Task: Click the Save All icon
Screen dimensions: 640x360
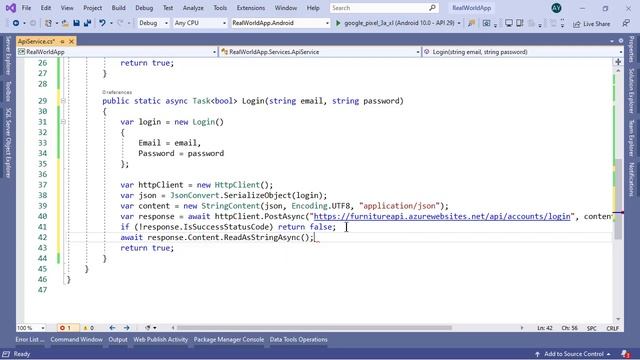Action: point(87,23)
